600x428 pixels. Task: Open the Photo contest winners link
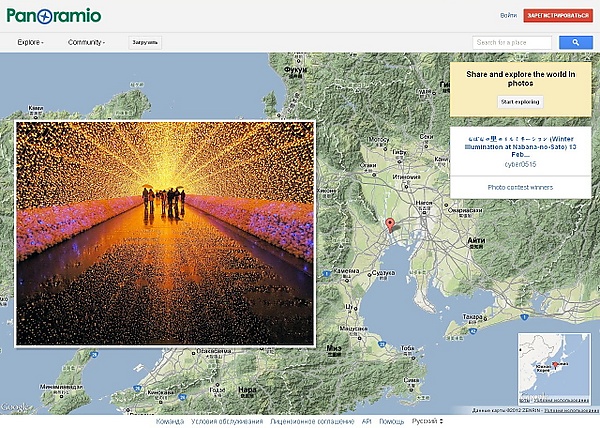[x=519, y=187]
